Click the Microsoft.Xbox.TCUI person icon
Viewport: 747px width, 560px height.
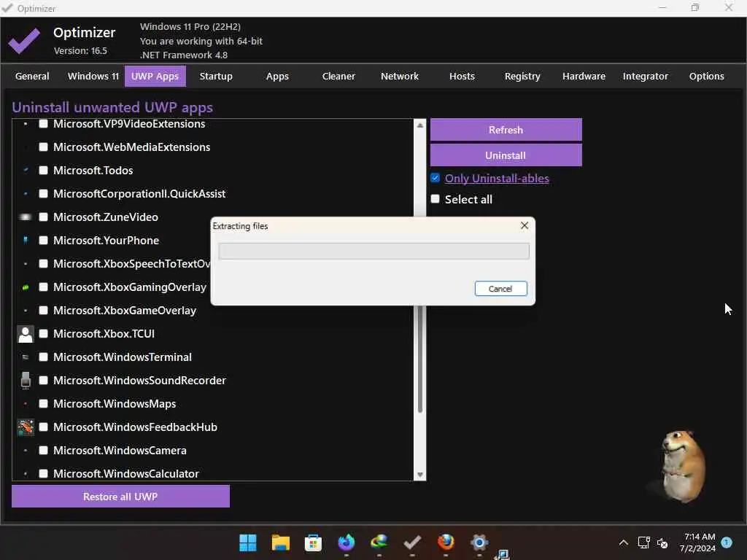point(26,334)
